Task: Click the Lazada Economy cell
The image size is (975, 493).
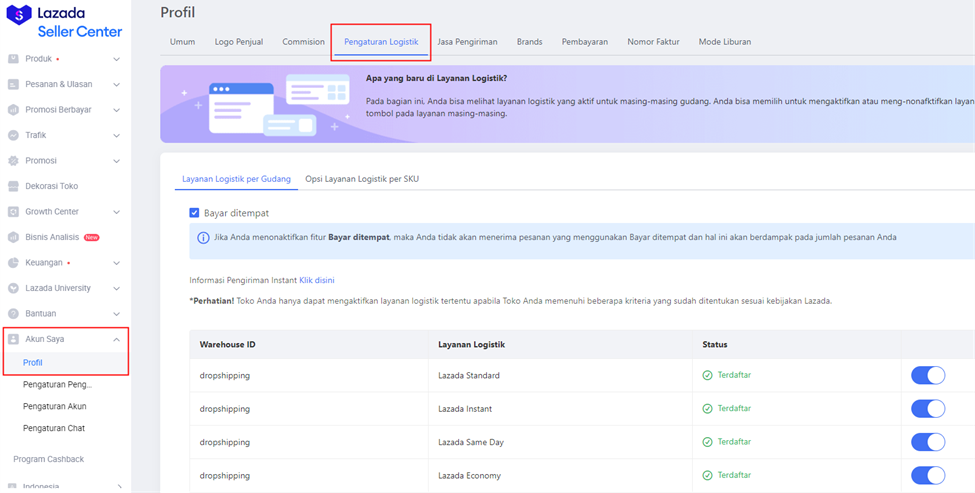Action: (x=469, y=476)
